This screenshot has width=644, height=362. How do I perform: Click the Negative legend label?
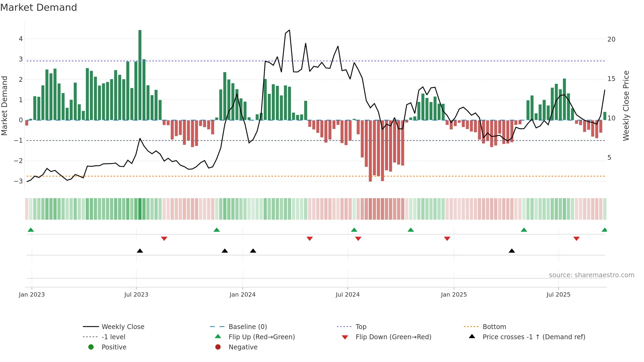click(243, 347)
